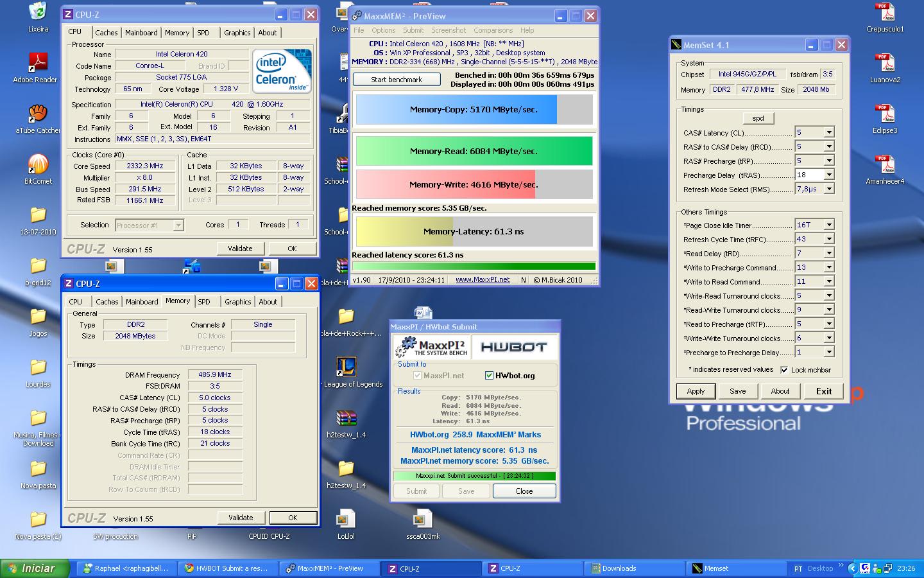Open Read Delay (tRD) dropdown
Screen dimensions: 924x578
click(829, 253)
